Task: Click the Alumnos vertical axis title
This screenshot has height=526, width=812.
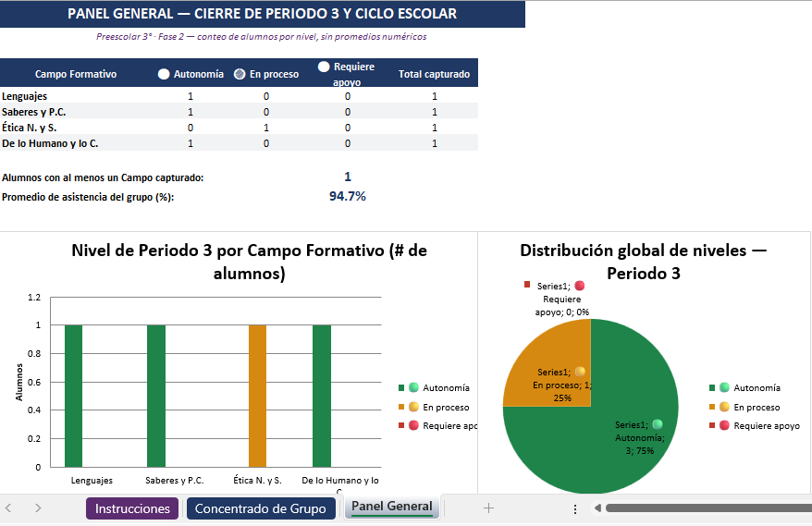Action: click(19, 382)
